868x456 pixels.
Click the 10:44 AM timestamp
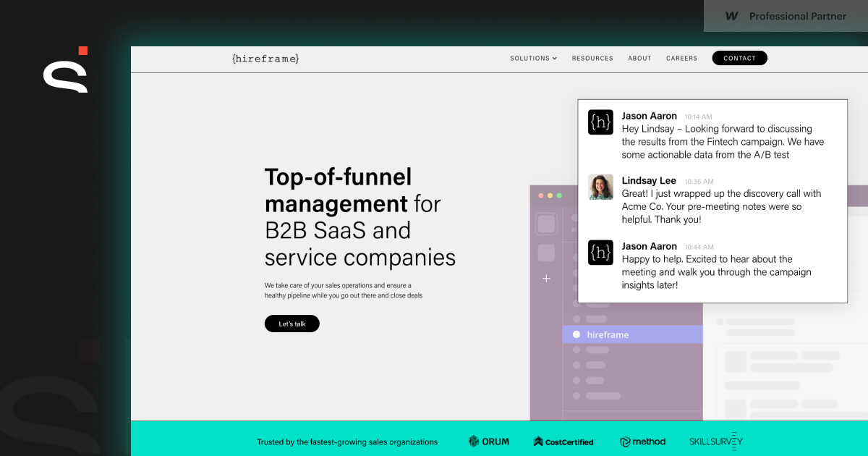click(x=699, y=247)
